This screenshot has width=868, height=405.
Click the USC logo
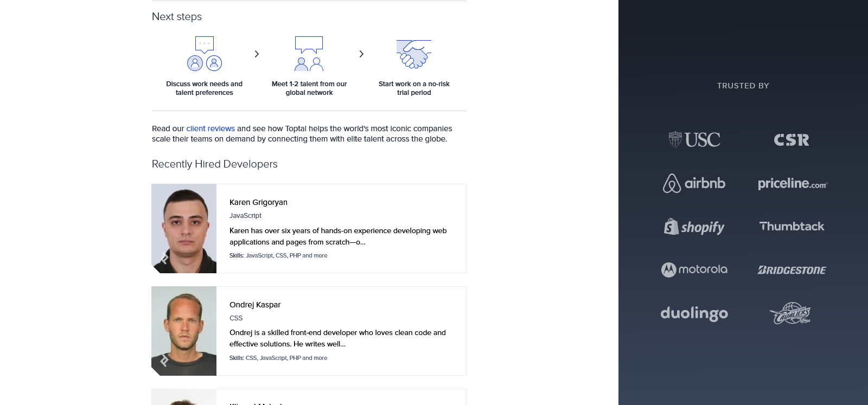click(694, 140)
